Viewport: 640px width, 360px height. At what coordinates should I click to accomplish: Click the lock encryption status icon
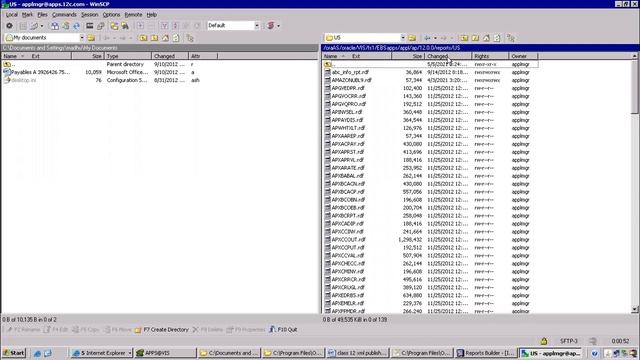tap(544, 341)
